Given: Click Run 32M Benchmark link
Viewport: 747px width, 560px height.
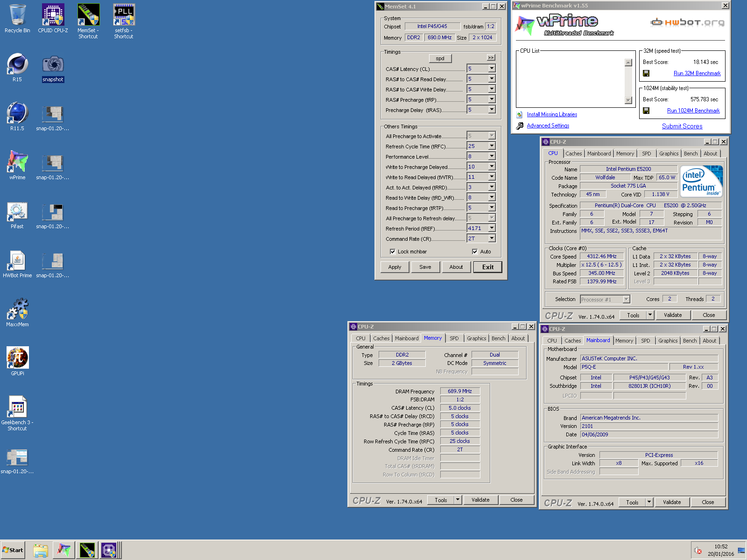Looking at the screenshot, I should [x=697, y=73].
